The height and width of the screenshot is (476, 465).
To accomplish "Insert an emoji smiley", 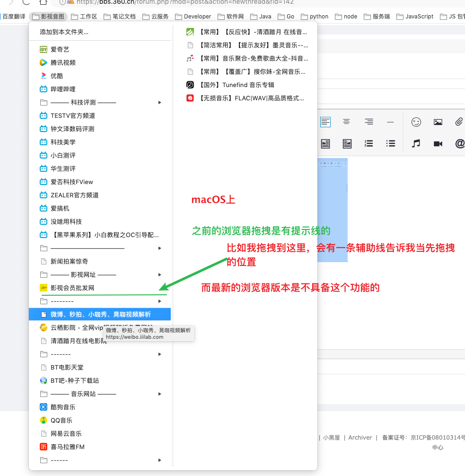I will point(416,122).
